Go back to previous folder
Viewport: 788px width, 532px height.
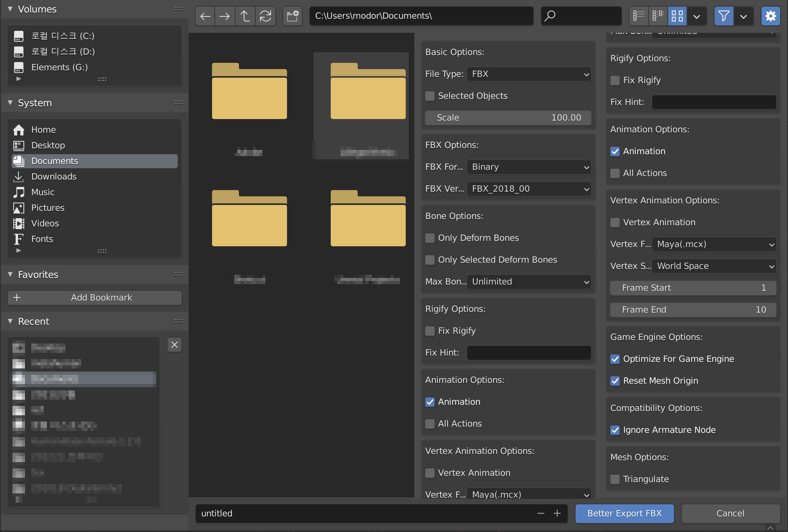tap(205, 16)
